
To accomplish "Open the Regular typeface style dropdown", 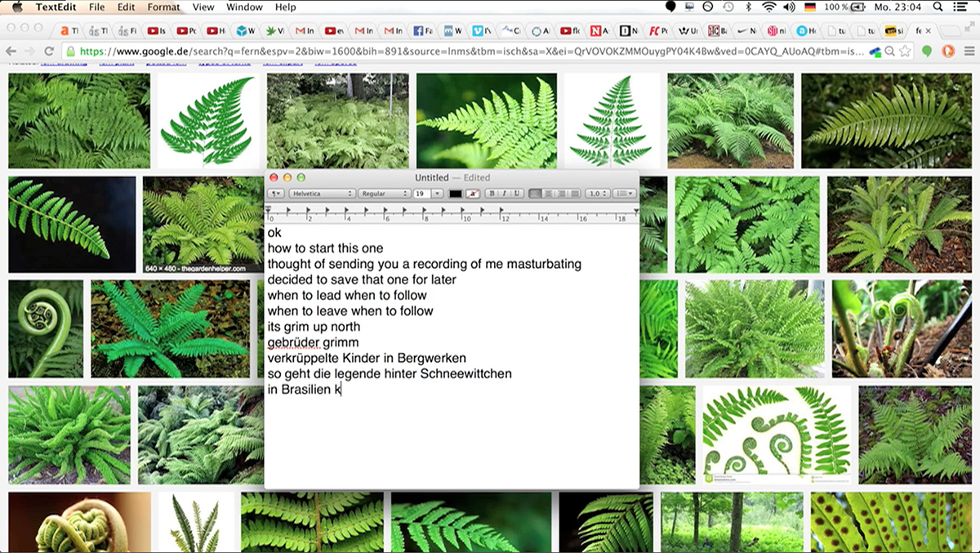I will click(x=384, y=194).
